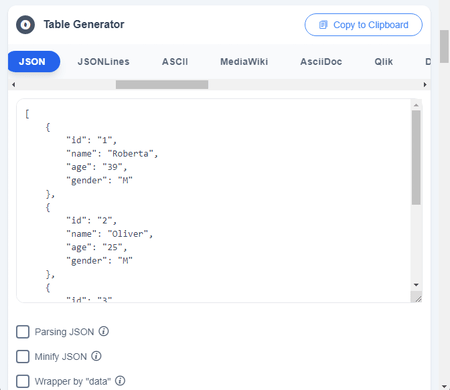Click inside the JSON output text area
Viewport: 450px width, 390px height.
point(214,201)
